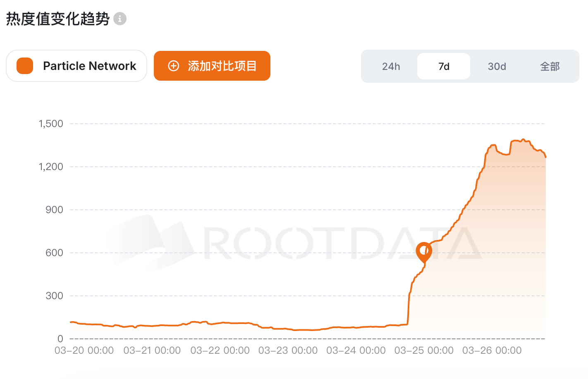Click the orange Particle Network color swatch

point(25,66)
